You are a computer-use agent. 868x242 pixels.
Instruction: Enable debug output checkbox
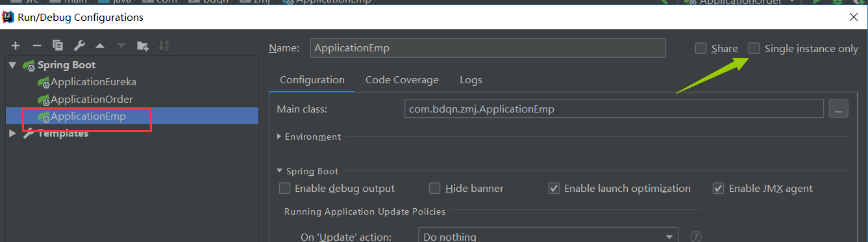[x=284, y=189]
